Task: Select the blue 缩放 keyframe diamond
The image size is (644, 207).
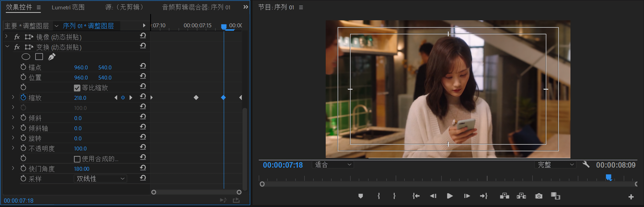Action: coord(224,97)
